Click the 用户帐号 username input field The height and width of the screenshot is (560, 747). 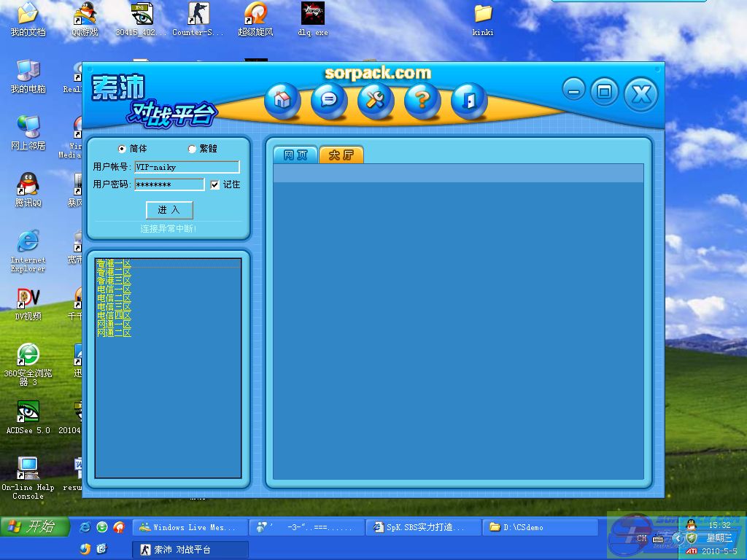pos(187,167)
